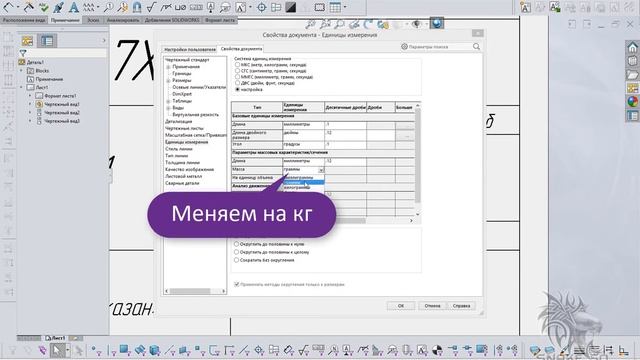This screenshot has height=360, width=640.
Task: Click the Tables toolbar icon
Action: (335, 7)
